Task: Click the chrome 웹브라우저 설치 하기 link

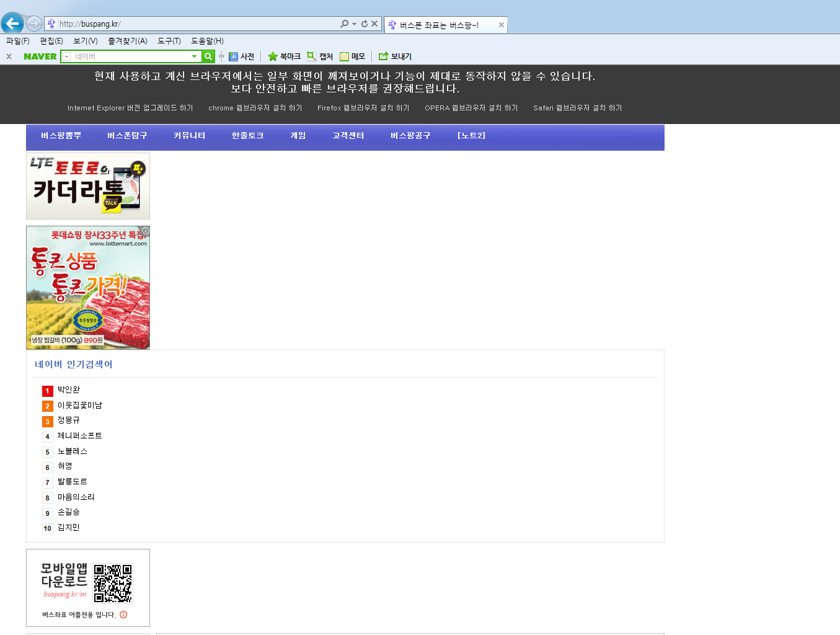Action: coord(255,108)
